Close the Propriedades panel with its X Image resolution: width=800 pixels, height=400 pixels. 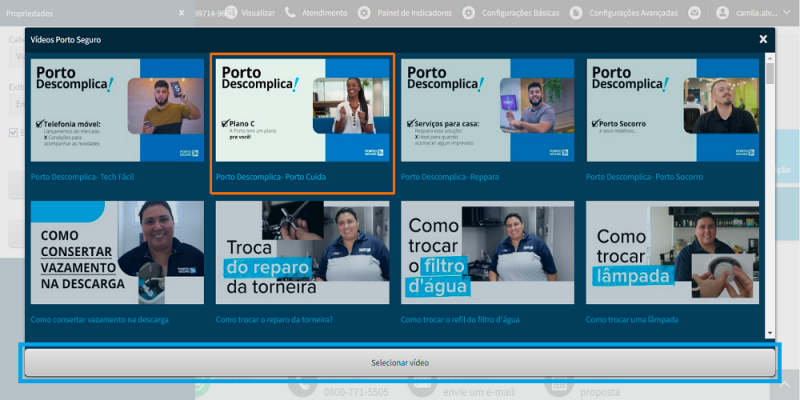tap(181, 13)
